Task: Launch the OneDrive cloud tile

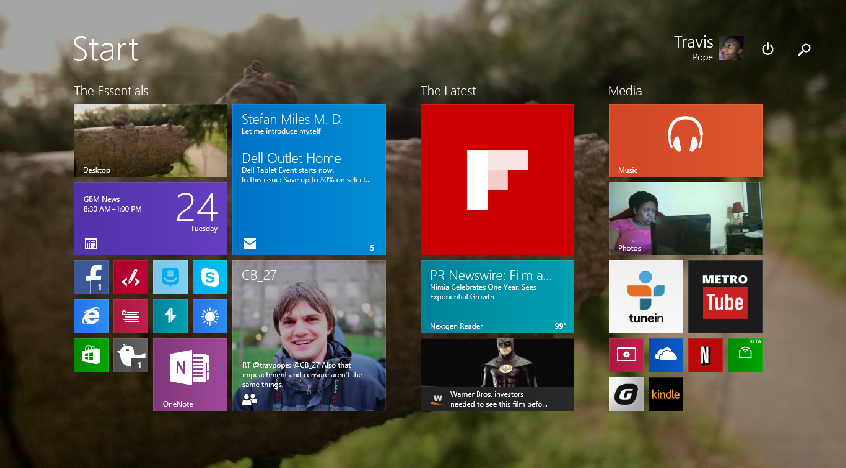Action: coord(666,355)
